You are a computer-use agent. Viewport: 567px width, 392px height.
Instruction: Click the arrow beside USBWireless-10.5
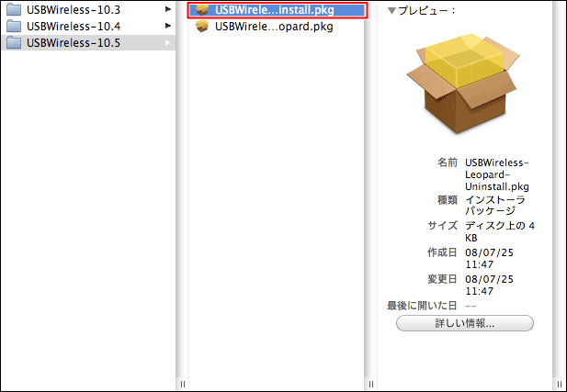point(168,42)
